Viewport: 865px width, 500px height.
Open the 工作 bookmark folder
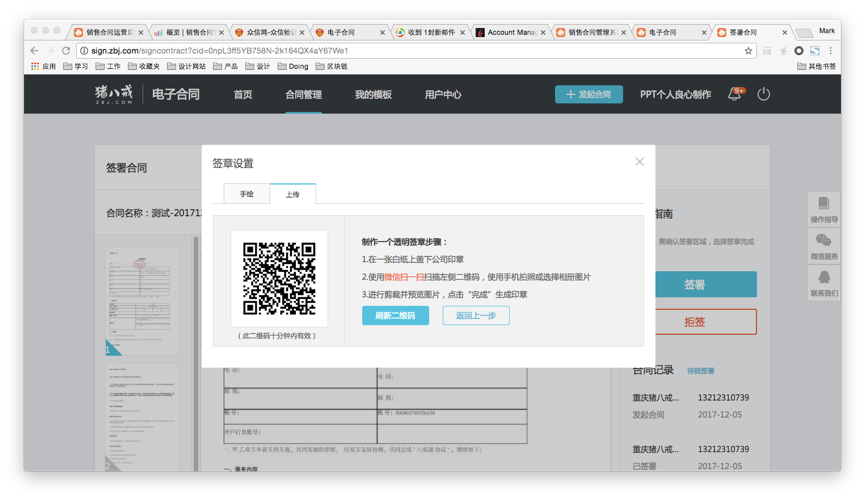tap(108, 66)
